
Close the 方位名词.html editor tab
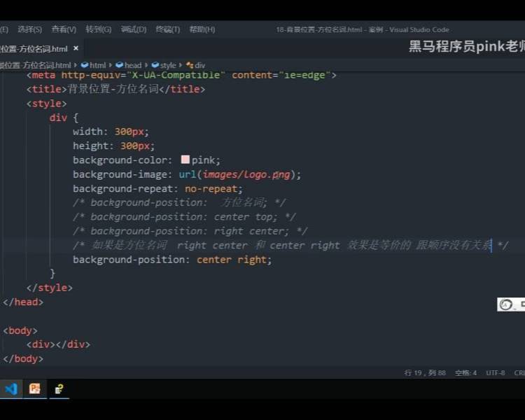coord(76,49)
